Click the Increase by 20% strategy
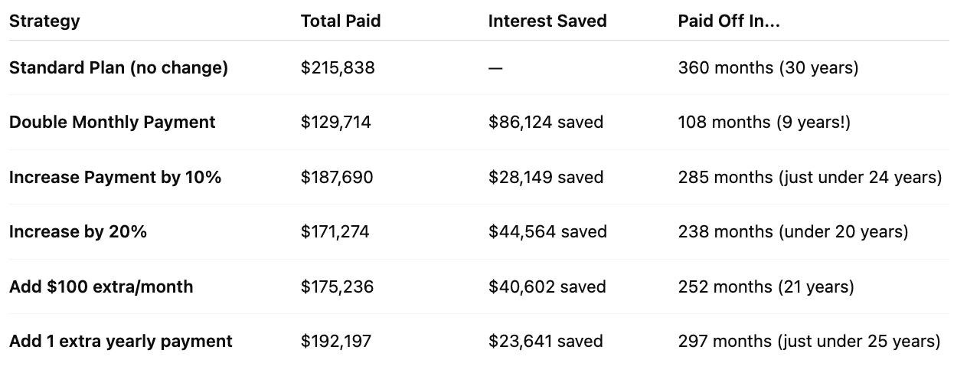Image resolution: width=980 pixels, height=383 pixels. coord(78,231)
